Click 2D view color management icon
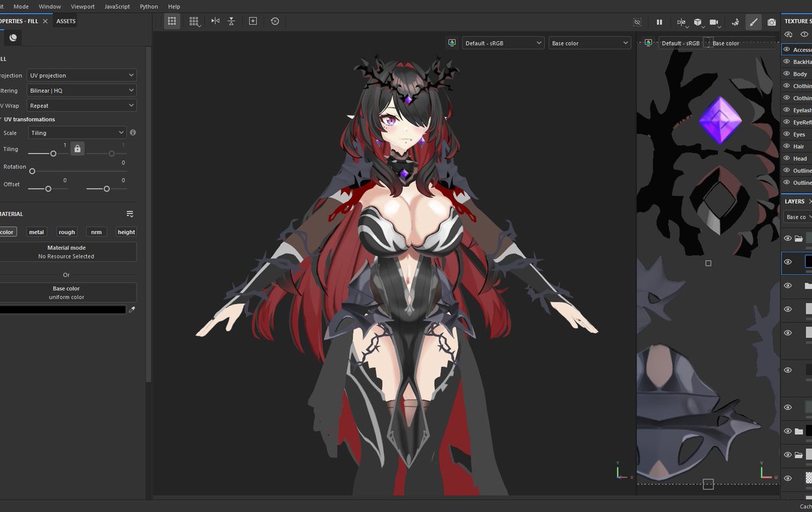Screen dimensions: 812x512 pyautogui.click(x=648, y=43)
